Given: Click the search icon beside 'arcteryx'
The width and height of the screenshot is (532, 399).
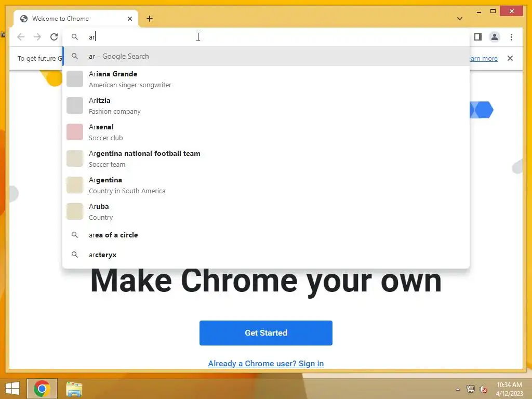Looking at the screenshot, I should point(75,255).
